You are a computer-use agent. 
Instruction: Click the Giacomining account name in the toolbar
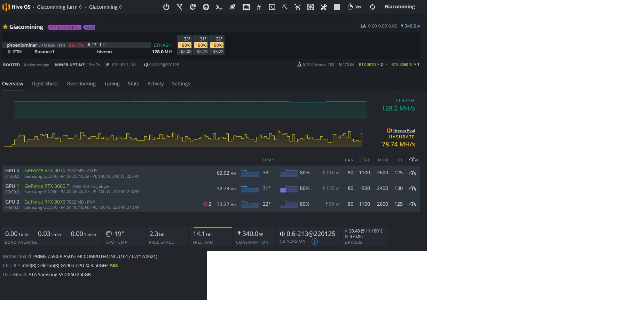pos(400,7)
